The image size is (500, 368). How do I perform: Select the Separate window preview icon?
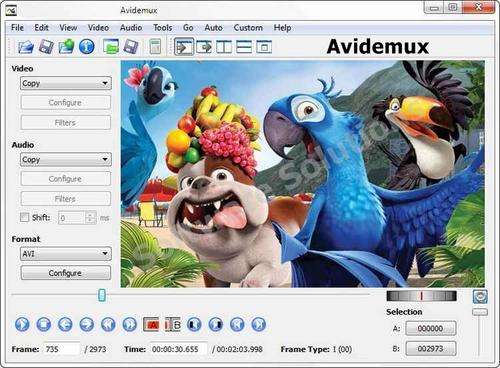pos(264,47)
